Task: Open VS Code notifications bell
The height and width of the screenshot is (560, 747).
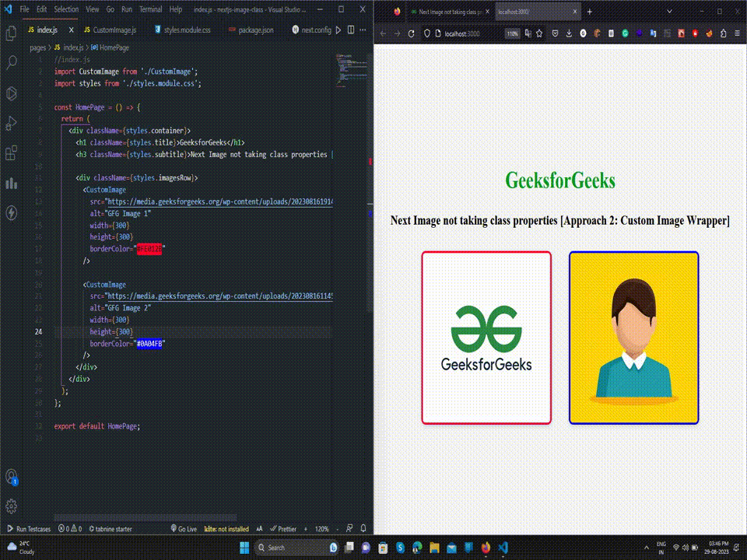Action: click(x=363, y=528)
